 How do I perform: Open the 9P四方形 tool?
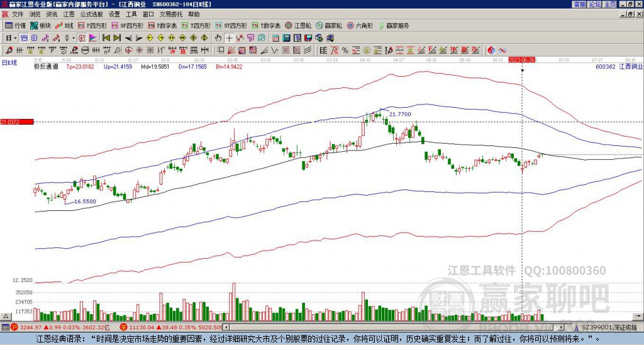tap(127, 25)
